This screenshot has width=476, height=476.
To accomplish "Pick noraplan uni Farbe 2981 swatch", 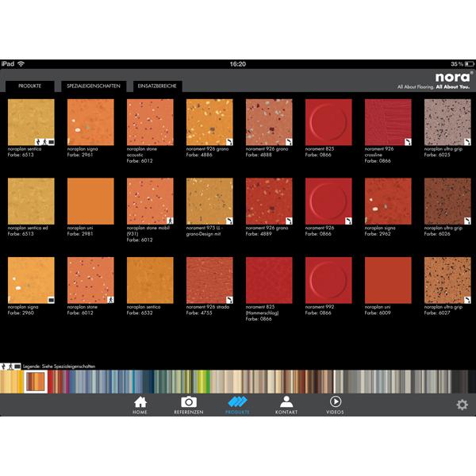I will tap(90, 202).
